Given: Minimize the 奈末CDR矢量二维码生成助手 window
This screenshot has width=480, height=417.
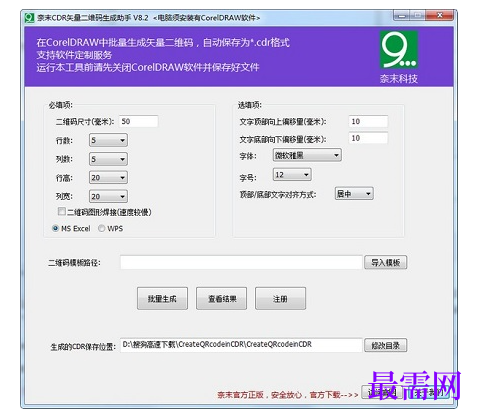Looking at the screenshot, I should pos(402,15).
